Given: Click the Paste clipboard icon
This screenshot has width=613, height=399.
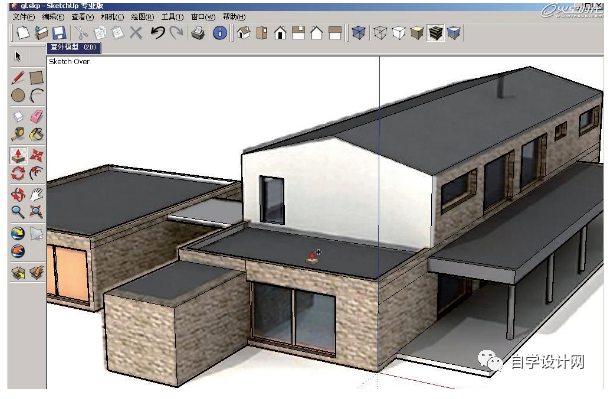Looking at the screenshot, I should tap(118, 33).
